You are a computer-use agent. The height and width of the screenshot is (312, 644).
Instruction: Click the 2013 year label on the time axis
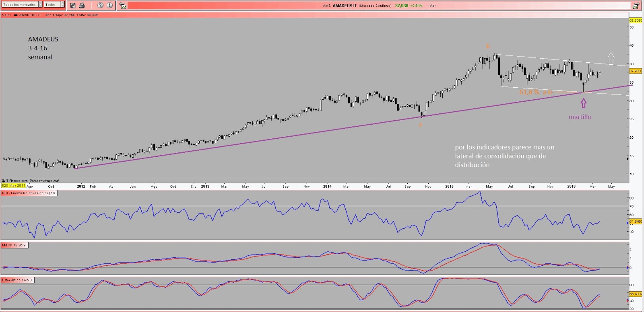[205, 187]
